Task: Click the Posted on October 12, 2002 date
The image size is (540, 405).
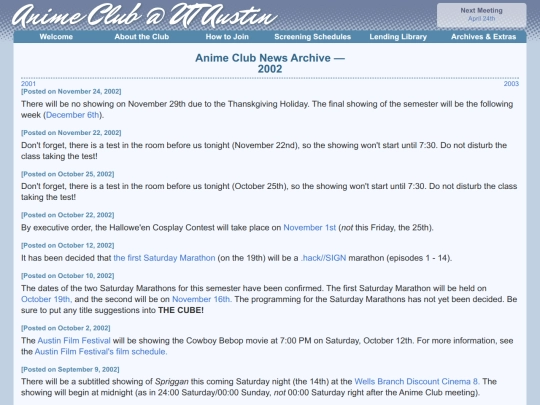Action: pyautogui.click(x=68, y=246)
